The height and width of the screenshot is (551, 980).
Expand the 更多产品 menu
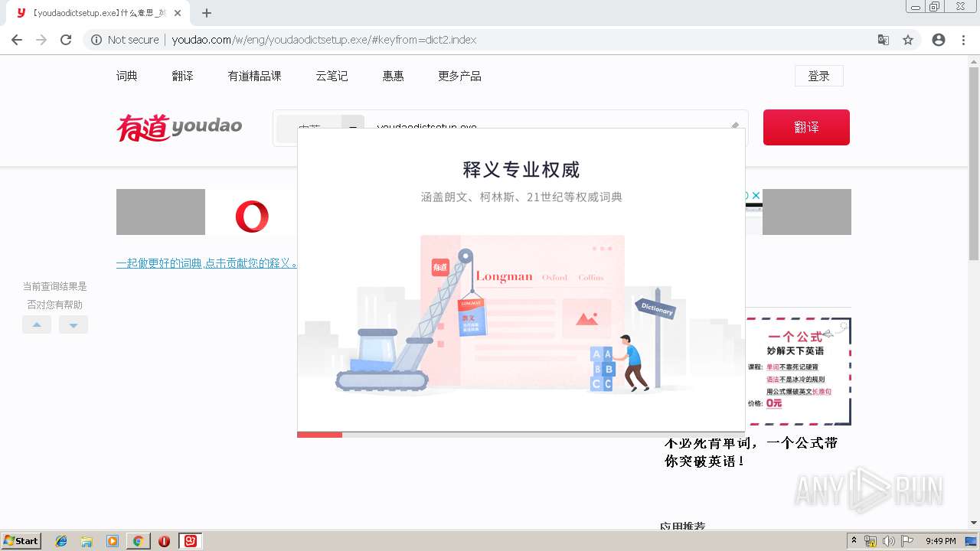(x=459, y=76)
